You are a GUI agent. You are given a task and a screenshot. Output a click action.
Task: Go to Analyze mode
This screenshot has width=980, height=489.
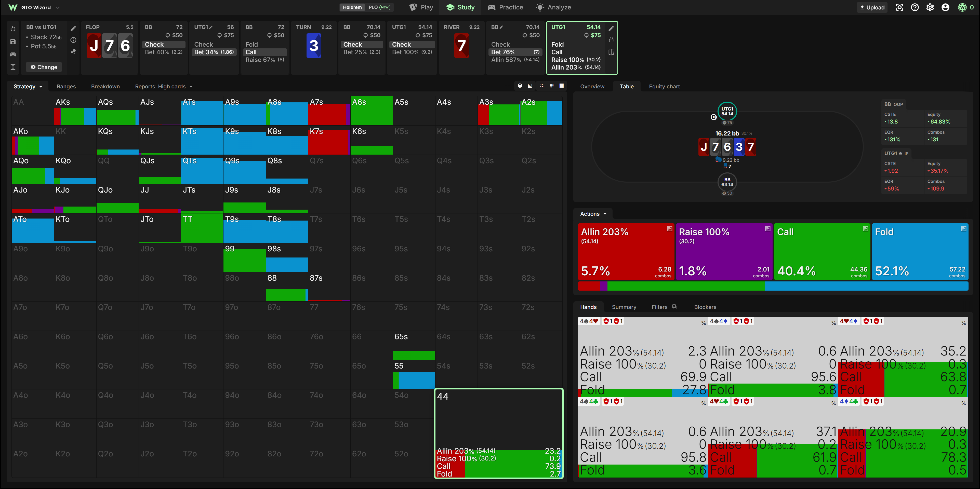pos(553,7)
